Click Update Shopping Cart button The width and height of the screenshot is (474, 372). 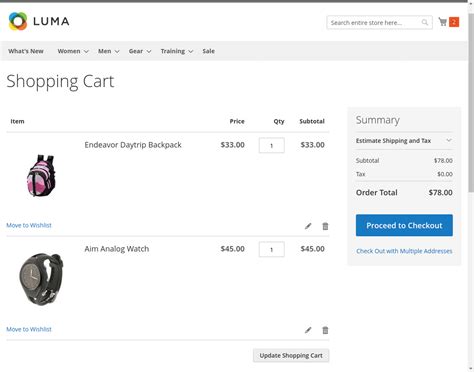[x=291, y=355]
